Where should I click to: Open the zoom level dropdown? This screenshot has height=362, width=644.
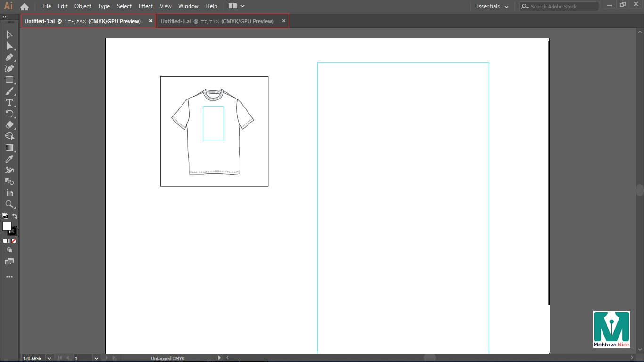click(x=49, y=358)
